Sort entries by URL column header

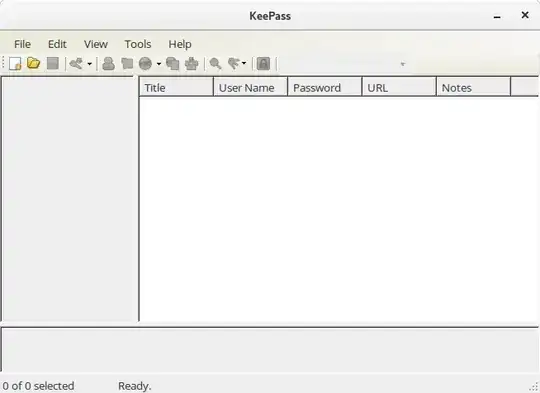[x=399, y=87]
